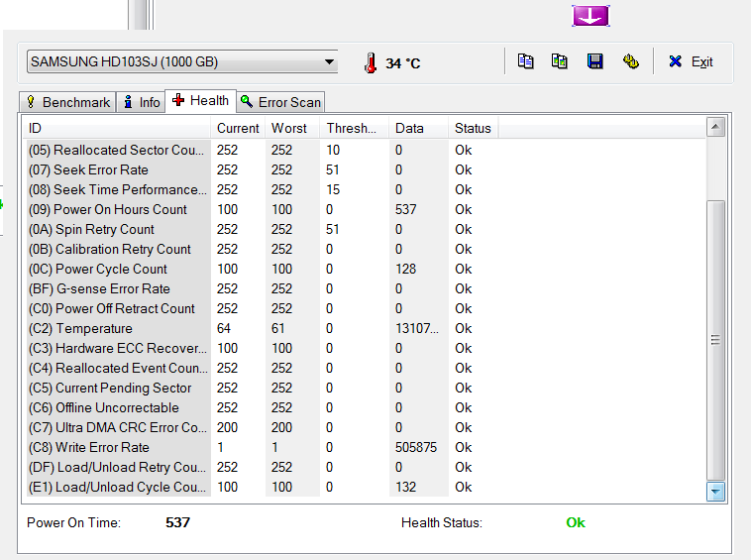
Task: Click the 132 load cycle data value
Action: click(405, 488)
